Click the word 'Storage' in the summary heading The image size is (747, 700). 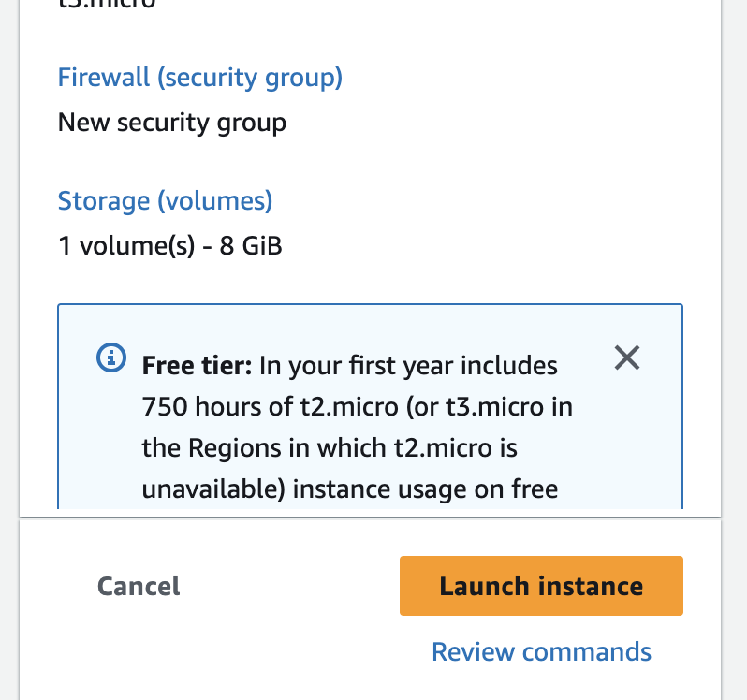tap(104, 201)
